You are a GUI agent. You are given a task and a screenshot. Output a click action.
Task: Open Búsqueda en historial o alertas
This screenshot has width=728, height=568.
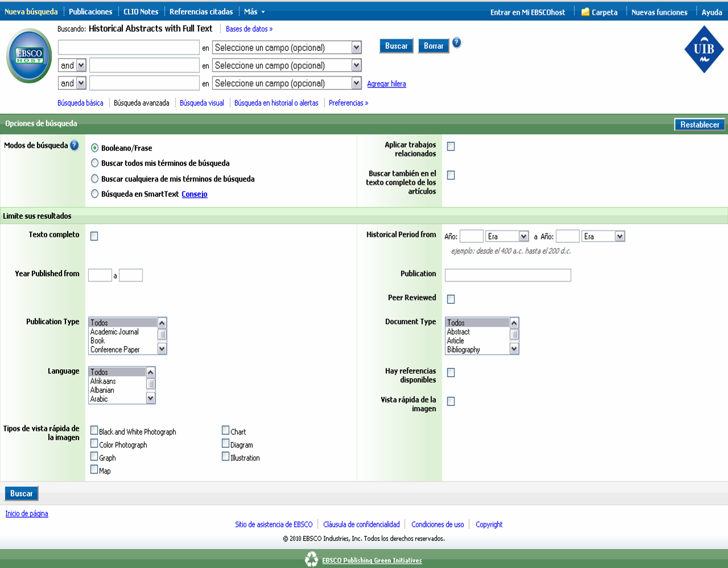point(277,103)
